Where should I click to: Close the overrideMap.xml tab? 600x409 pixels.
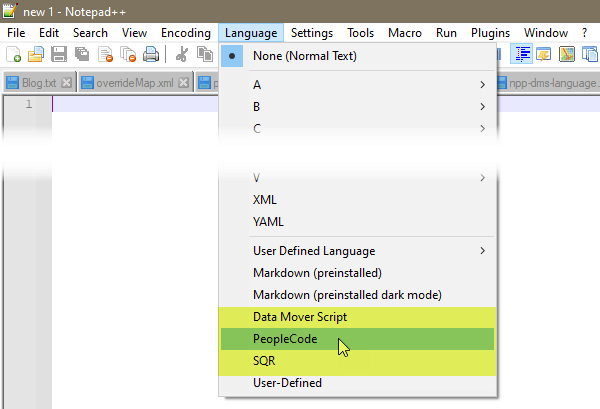[184, 83]
